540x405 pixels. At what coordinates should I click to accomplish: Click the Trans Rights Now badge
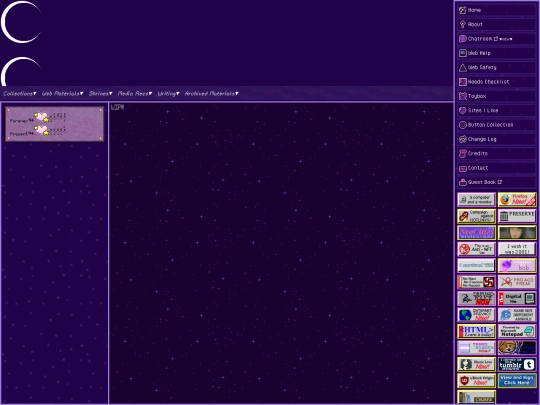[477, 348]
